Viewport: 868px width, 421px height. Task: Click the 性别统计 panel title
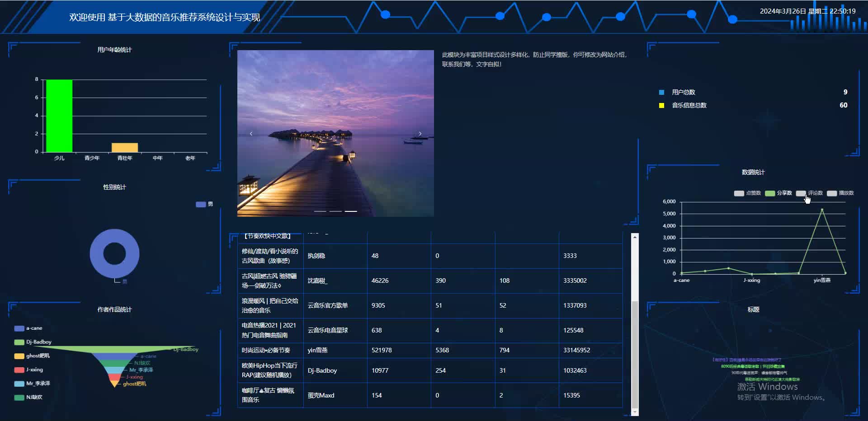click(x=114, y=187)
